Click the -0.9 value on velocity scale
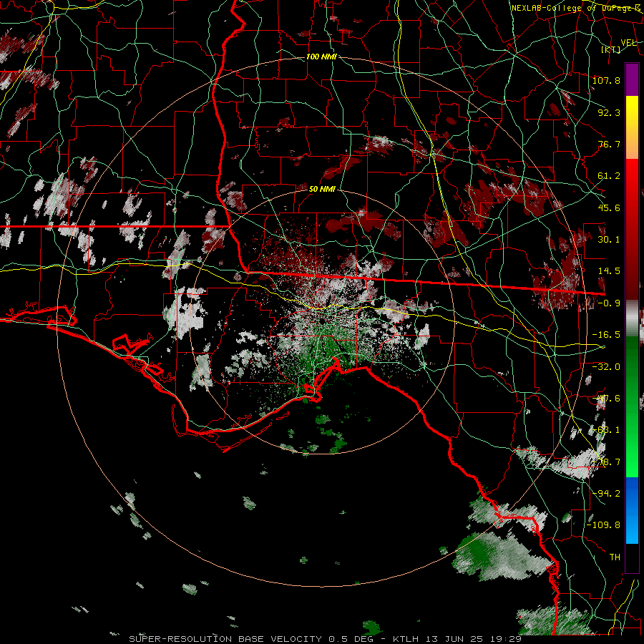The height and width of the screenshot is (644, 644). point(609,303)
